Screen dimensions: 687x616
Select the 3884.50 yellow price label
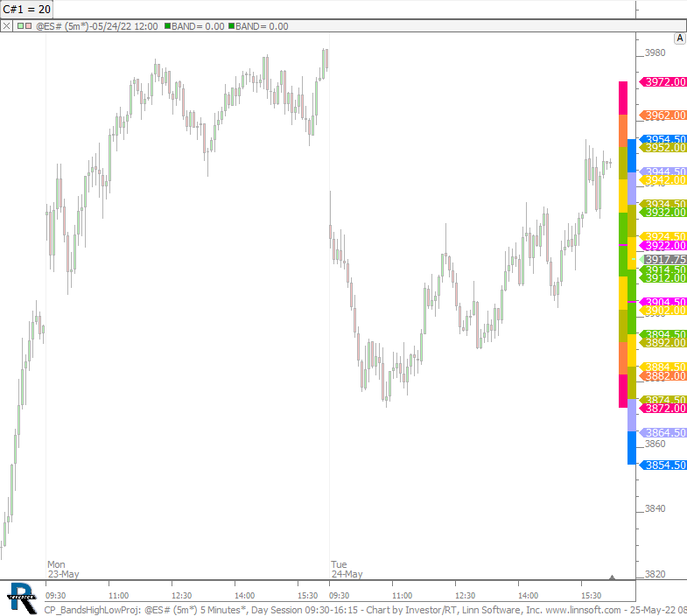[x=663, y=367]
